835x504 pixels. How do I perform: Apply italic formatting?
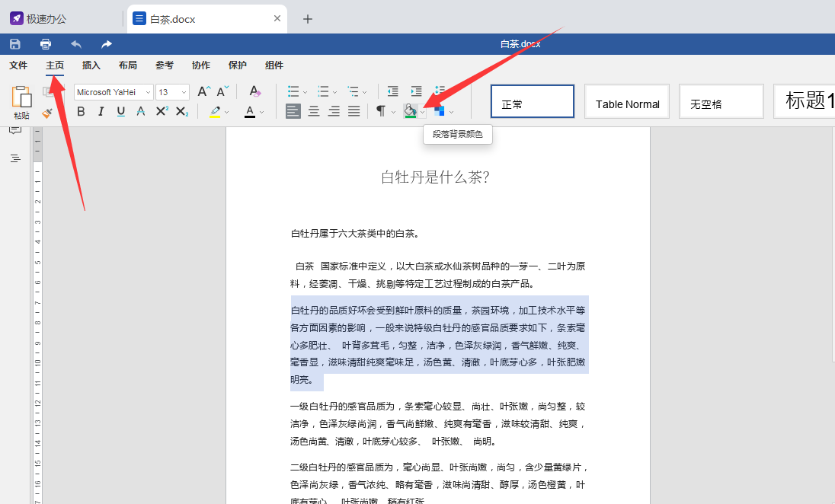pos(101,110)
